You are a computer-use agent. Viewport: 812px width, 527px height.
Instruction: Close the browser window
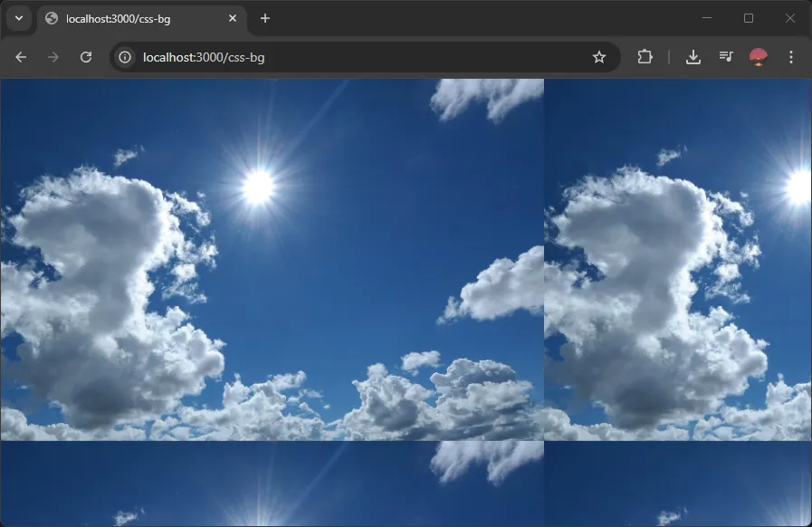(x=790, y=18)
